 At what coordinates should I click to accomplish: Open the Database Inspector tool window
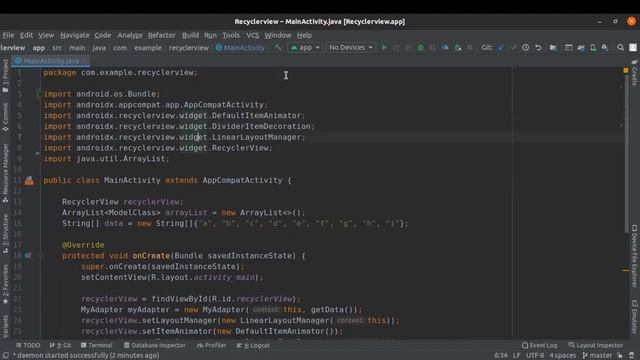pyautogui.click(x=154, y=345)
